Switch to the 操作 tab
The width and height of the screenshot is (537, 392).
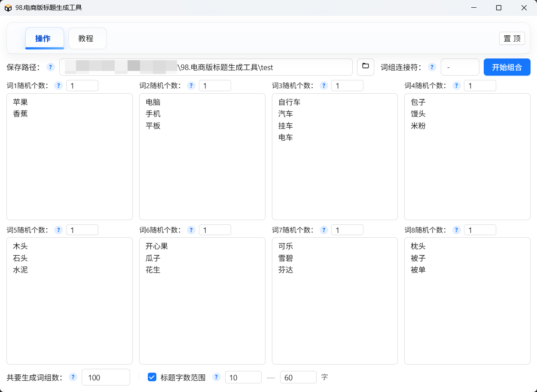pyautogui.click(x=44, y=39)
